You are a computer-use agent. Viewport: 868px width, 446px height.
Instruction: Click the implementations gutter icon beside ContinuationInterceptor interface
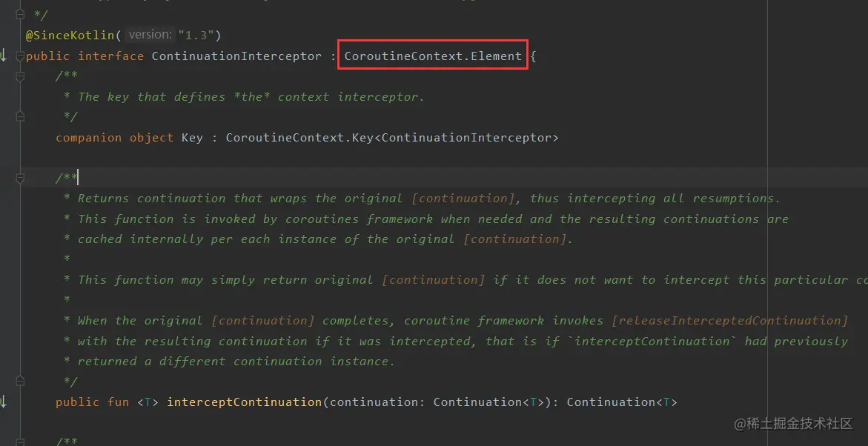pos(3,56)
